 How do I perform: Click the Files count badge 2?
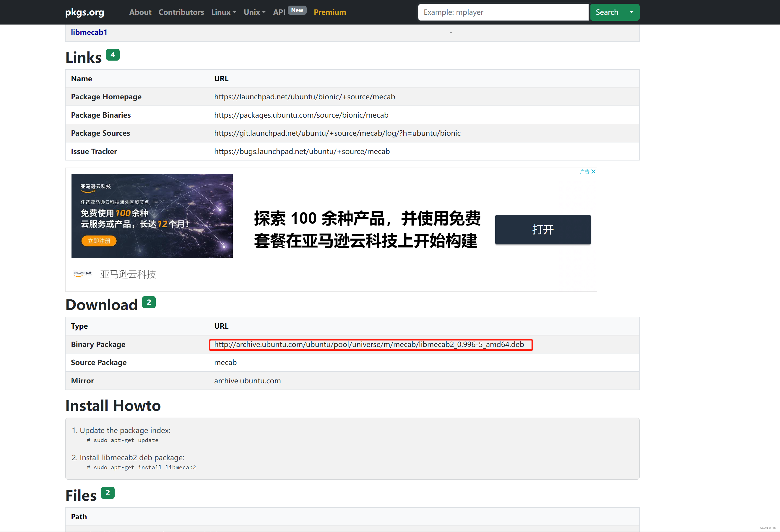tap(108, 493)
